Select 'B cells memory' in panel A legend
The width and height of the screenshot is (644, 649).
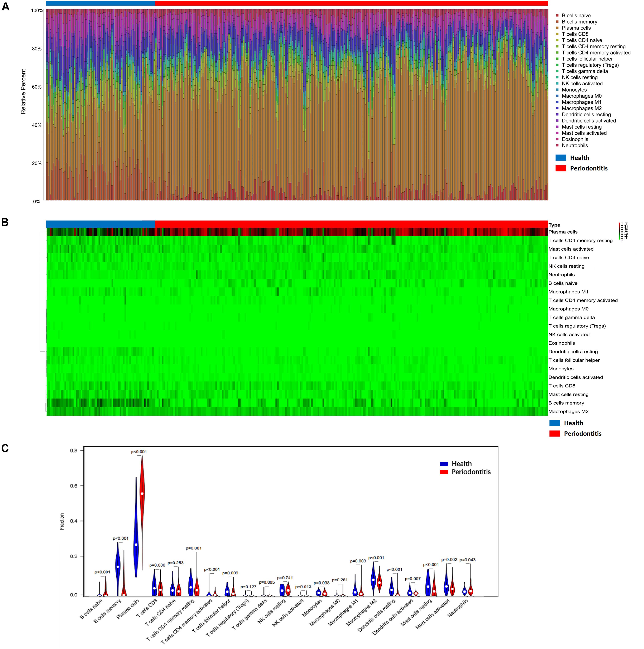pyautogui.click(x=579, y=21)
